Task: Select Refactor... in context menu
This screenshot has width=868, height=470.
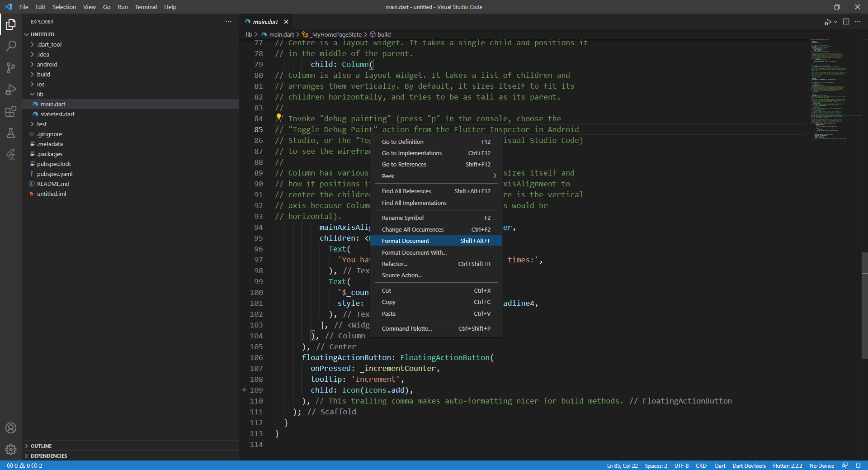Action: point(436,264)
